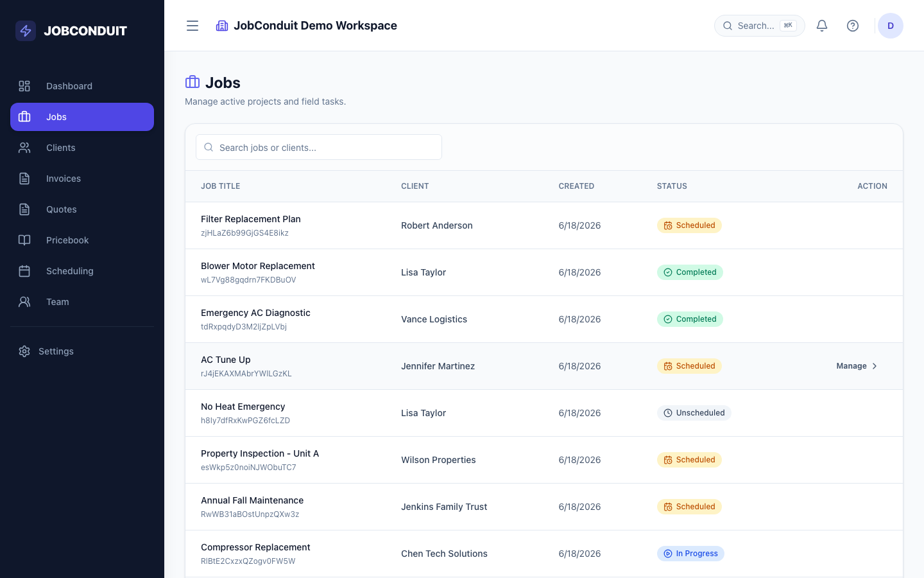
Task: Click Scheduled badge for Annual Fall Maintenance
Action: point(689,507)
